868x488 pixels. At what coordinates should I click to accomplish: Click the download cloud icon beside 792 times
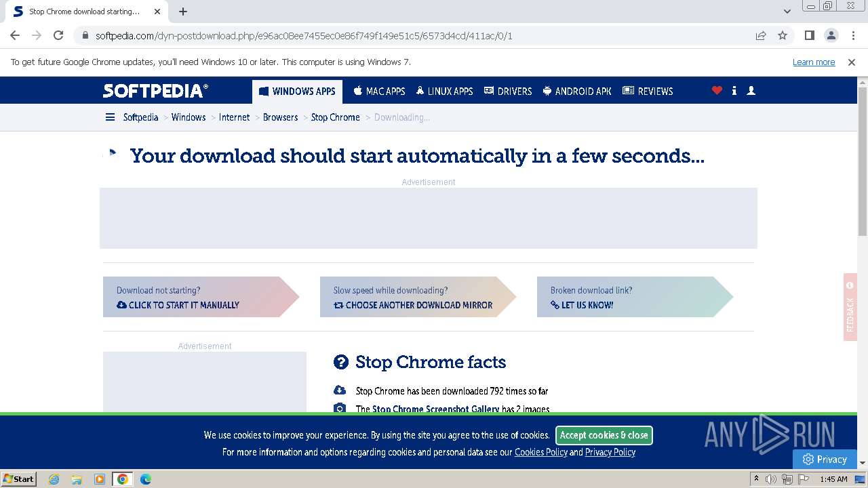pos(340,390)
